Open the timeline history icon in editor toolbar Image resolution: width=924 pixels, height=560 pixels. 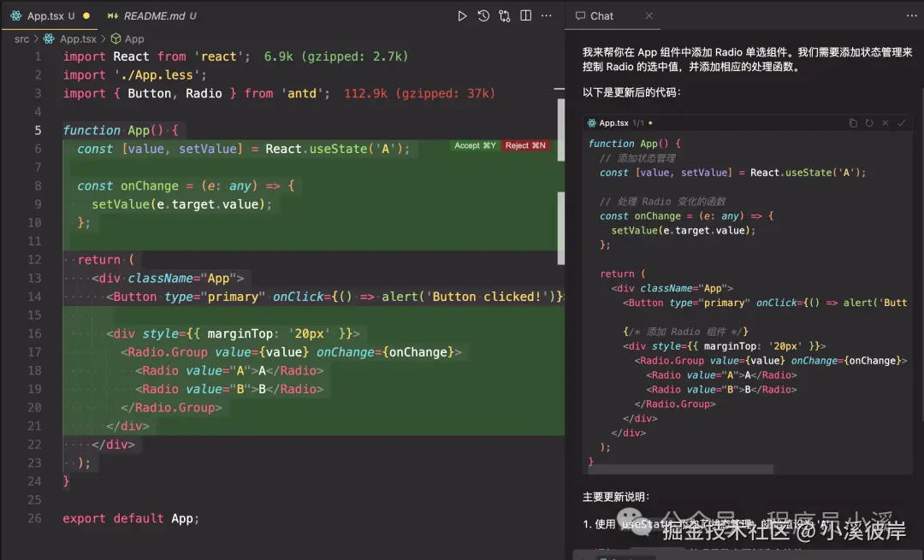click(x=483, y=16)
